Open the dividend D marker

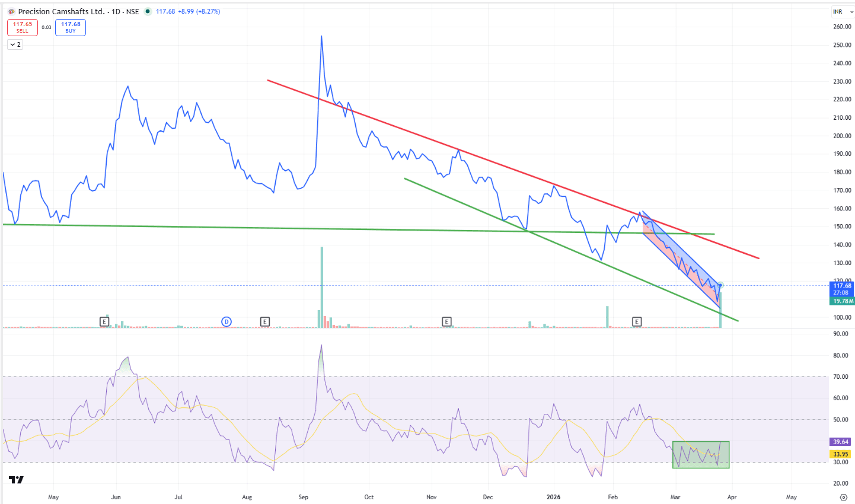pos(226,321)
